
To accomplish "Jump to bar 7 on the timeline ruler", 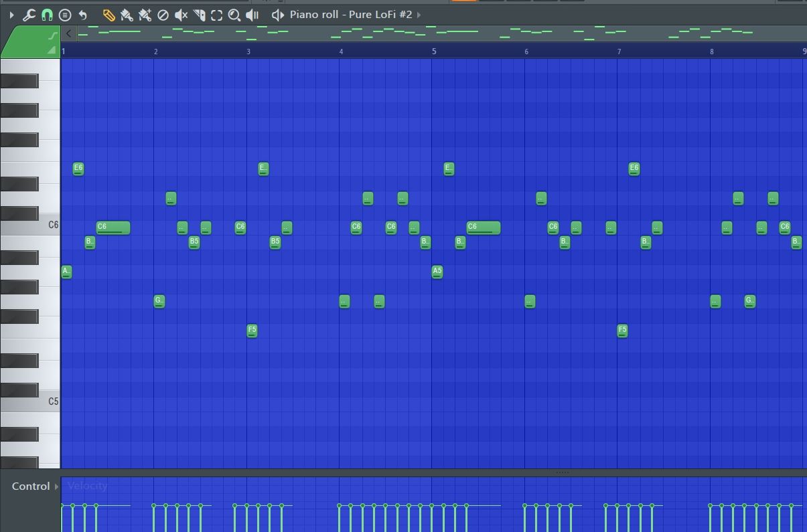I will [x=619, y=52].
